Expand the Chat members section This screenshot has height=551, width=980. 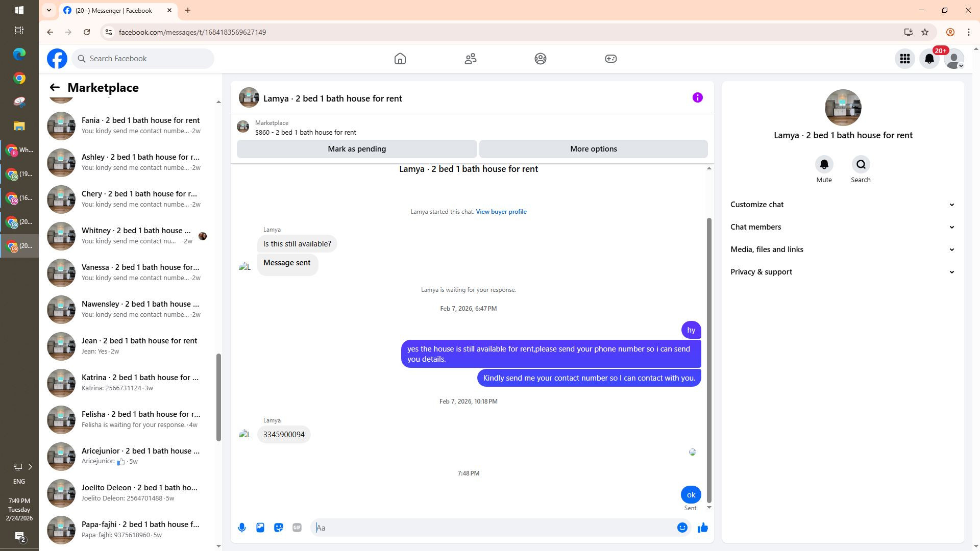pos(842,227)
